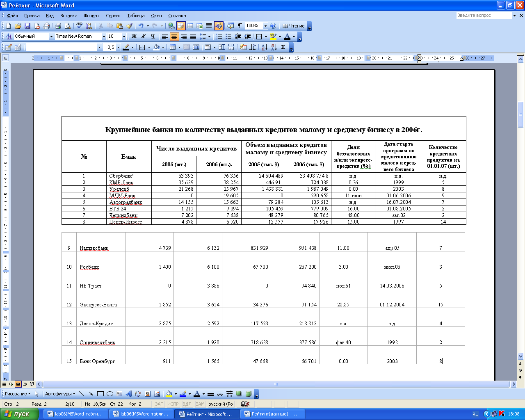The height and width of the screenshot is (420, 525).
Task: Click the Columns layout icon
Action: (209, 26)
